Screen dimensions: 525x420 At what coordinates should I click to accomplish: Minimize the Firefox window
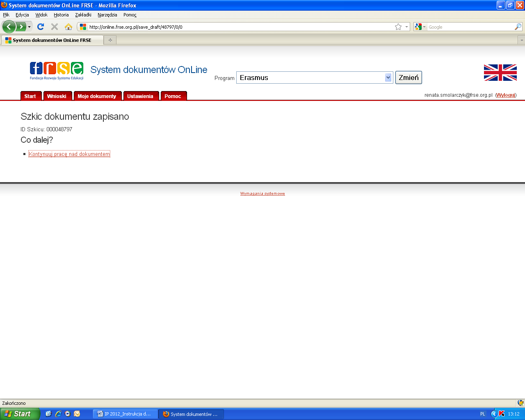(501, 5)
